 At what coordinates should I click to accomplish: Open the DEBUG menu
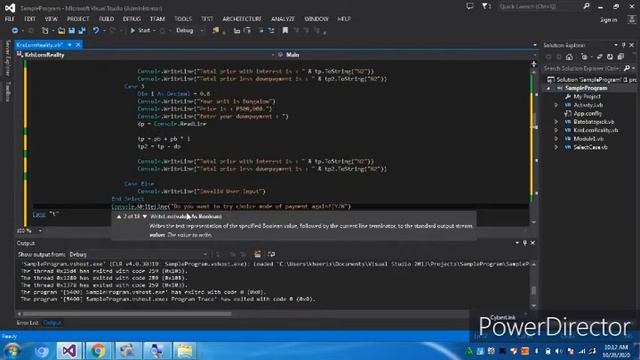tap(131, 19)
